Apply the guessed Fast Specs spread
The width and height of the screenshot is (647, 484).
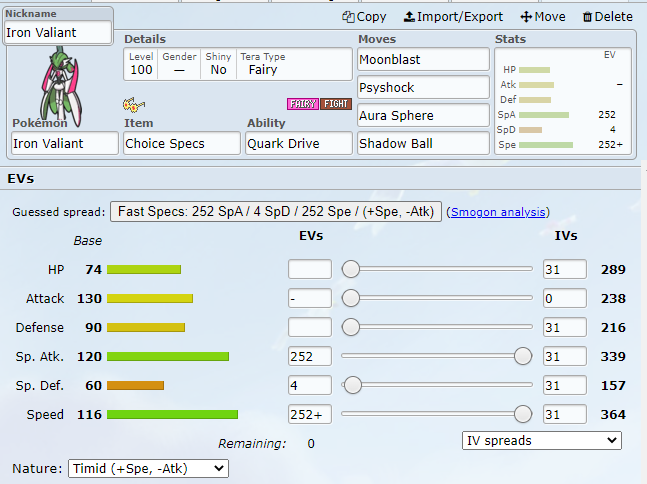click(x=276, y=212)
